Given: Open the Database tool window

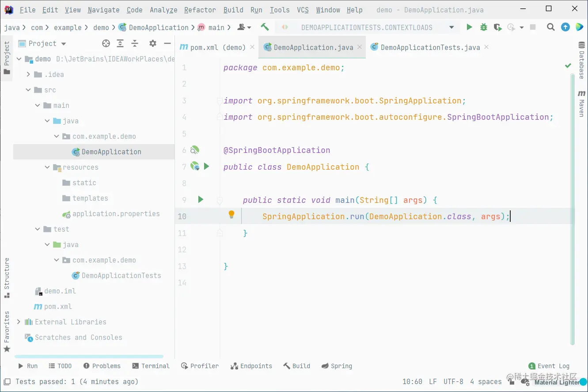Looking at the screenshot, I should pyautogui.click(x=582, y=60).
